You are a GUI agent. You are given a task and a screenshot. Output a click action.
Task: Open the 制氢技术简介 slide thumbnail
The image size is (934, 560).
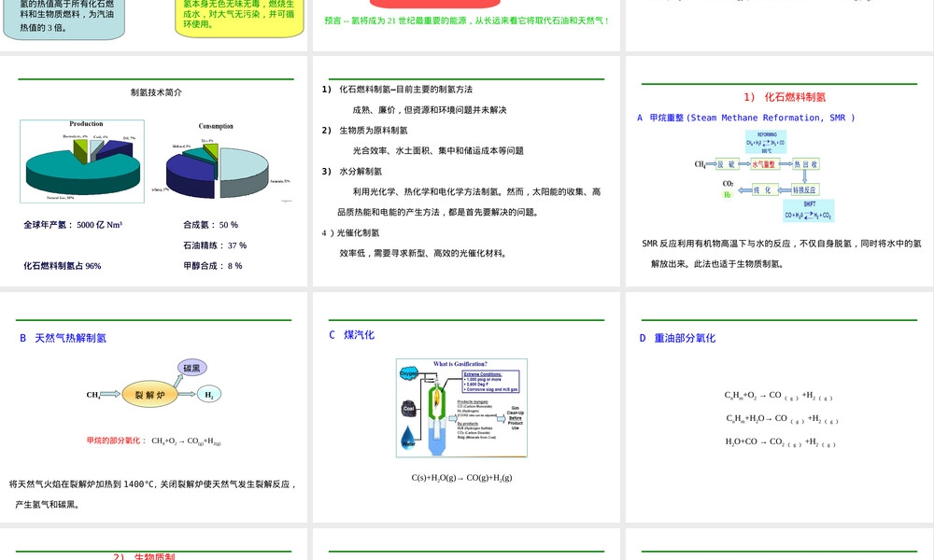[x=154, y=171]
